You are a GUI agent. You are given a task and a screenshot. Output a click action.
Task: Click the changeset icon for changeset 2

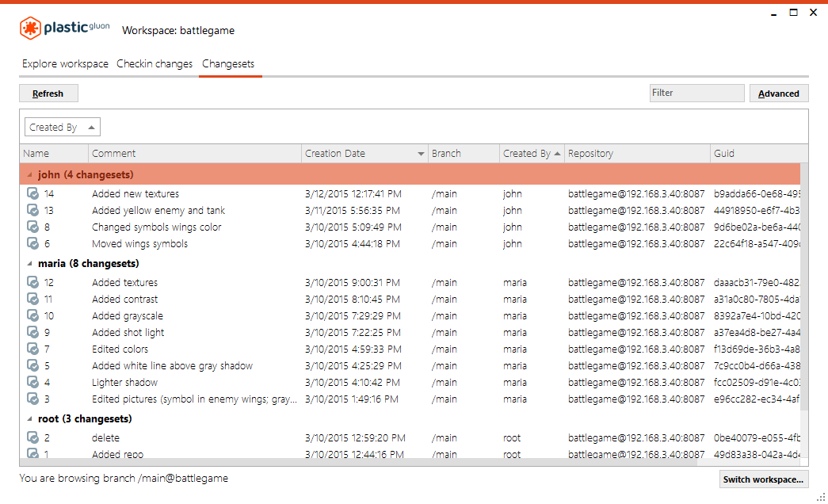(32, 438)
